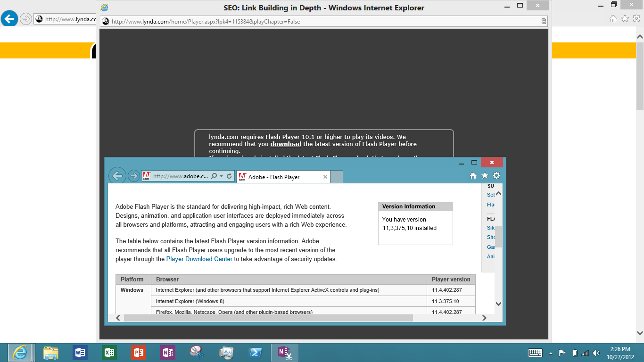Image resolution: width=644 pixels, height=362 pixels.
Task: Click the '11.3.375.10' player version cell
Action: (451, 301)
